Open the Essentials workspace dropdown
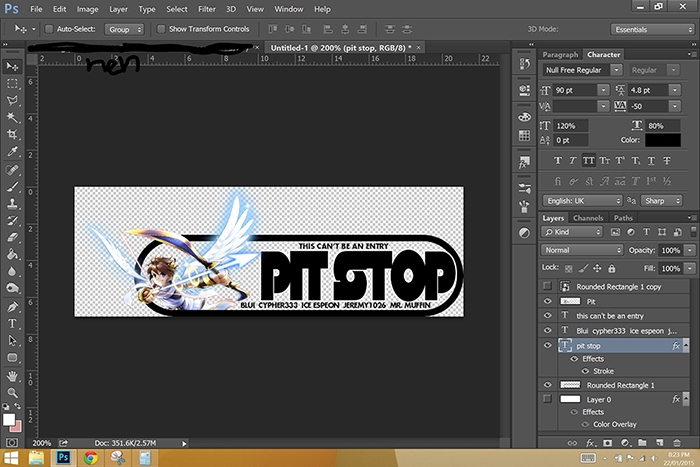This screenshot has height=467, width=700. pos(652,29)
